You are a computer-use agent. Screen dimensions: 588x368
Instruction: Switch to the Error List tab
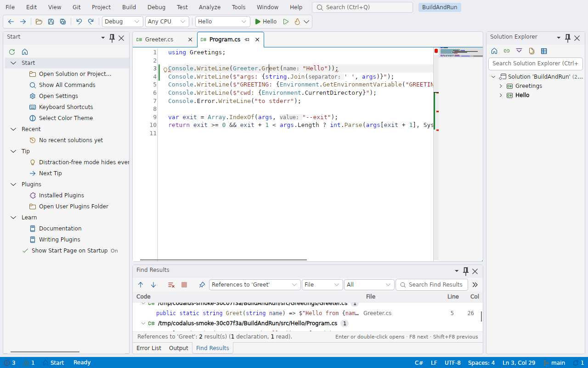(149, 348)
